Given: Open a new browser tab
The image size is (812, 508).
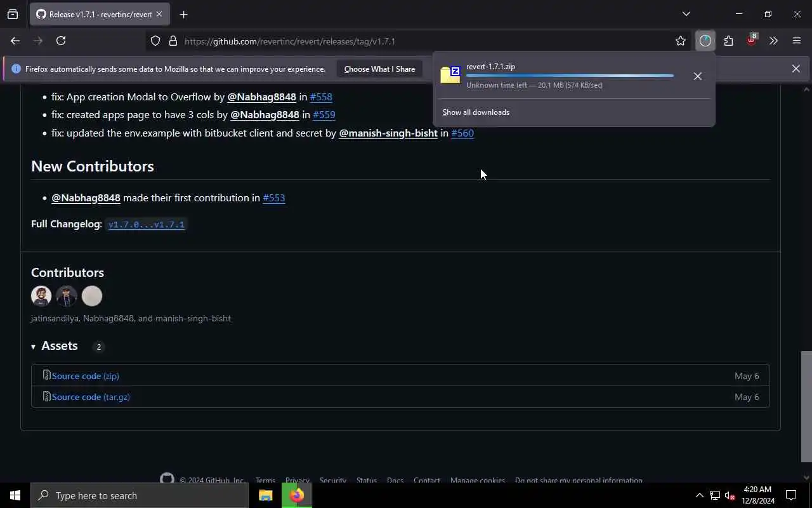Looking at the screenshot, I should coord(183,14).
